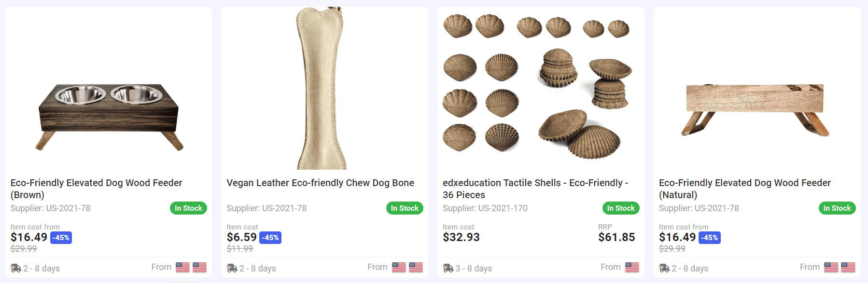Click the truck icon on Natural Wood Feeder card
This screenshot has width=868, height=283.
click(x=664, y=269)
